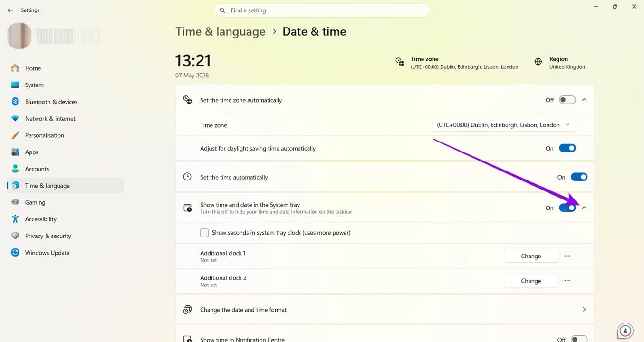Click the Region globe icon
This screenshot has height=342, width=644.
[x=538, y=62]
